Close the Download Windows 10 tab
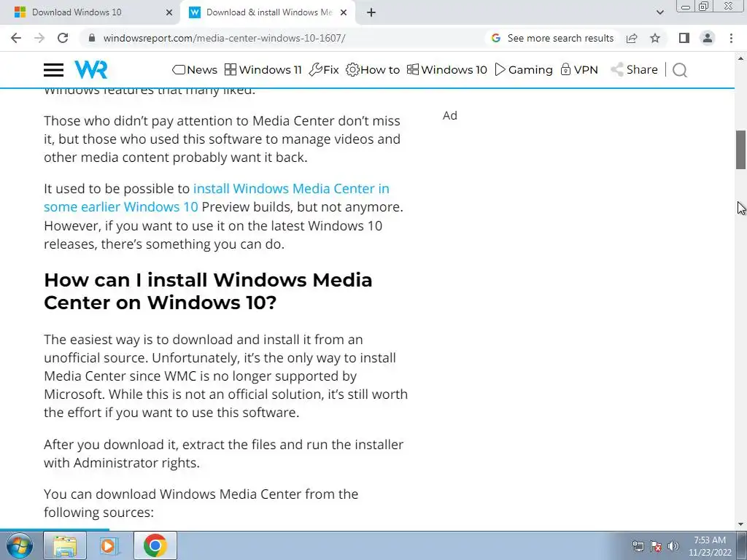Viewport: 747px width, 560px height. click(169, 12)
